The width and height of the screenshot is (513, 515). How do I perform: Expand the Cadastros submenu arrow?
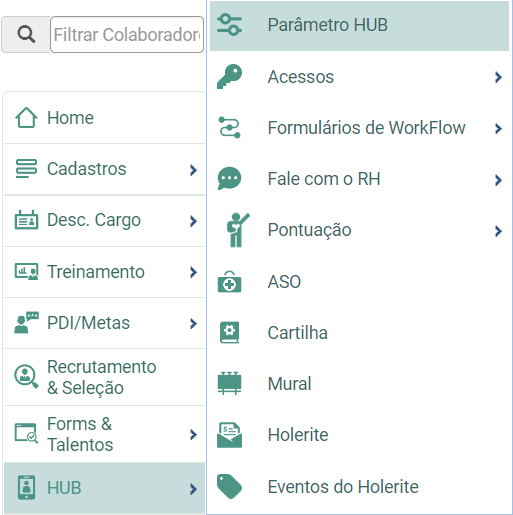[193, 170]
